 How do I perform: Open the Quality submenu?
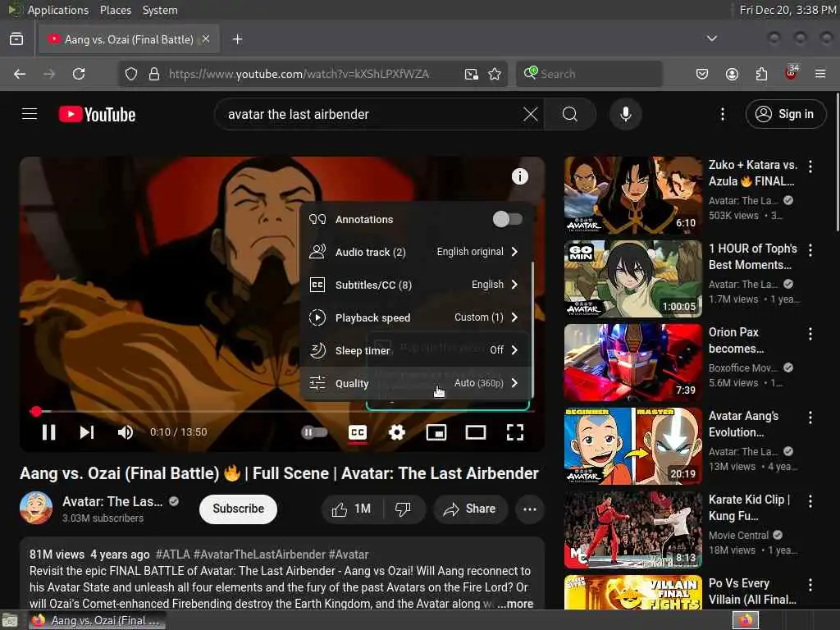(x=416, y=383)
